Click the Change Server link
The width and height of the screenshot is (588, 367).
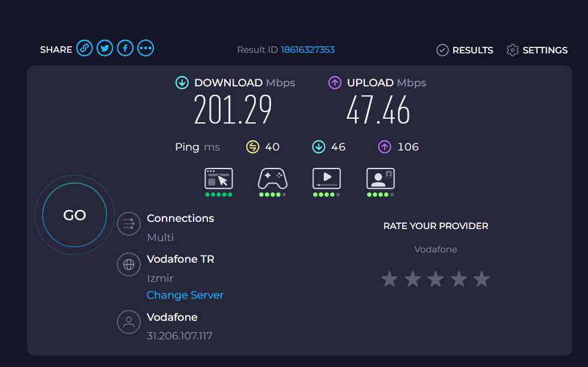[185, 295]
